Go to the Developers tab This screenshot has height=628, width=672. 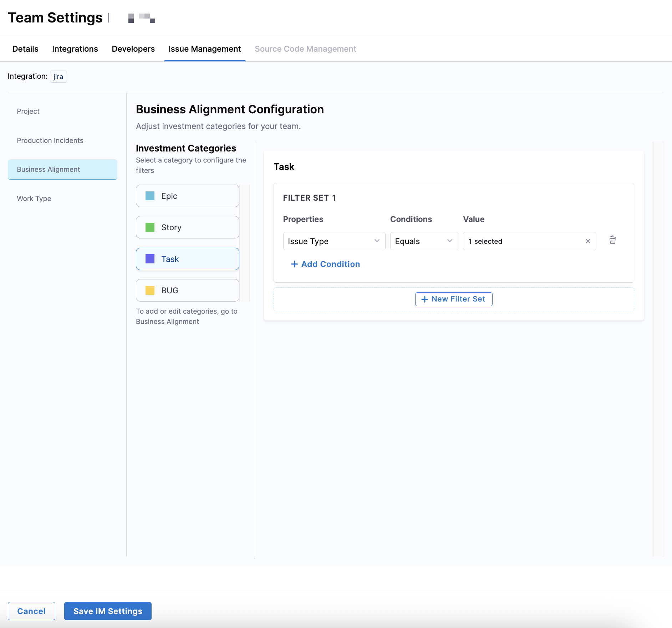133,49
